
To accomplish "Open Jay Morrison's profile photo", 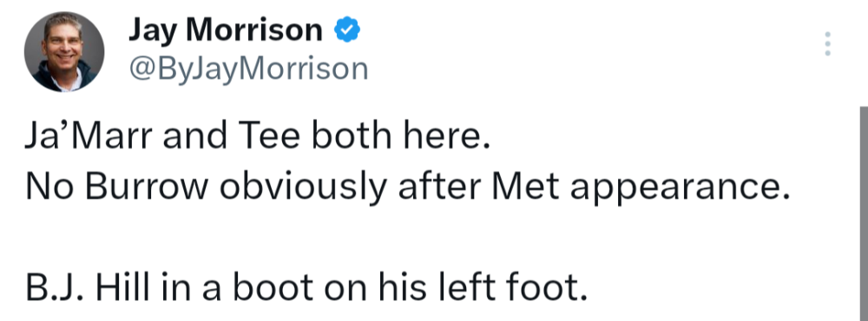I will pos(64,51).
